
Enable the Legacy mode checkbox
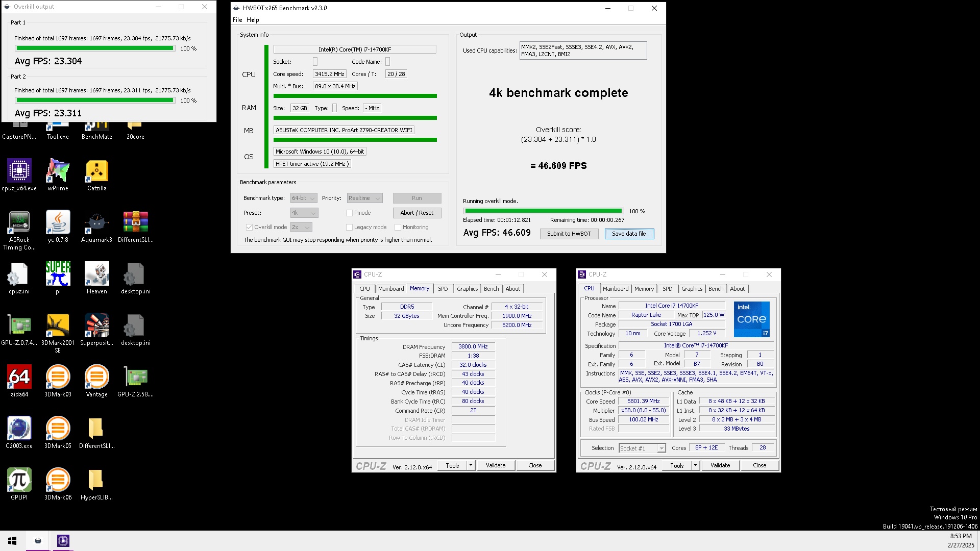point(349,228)
